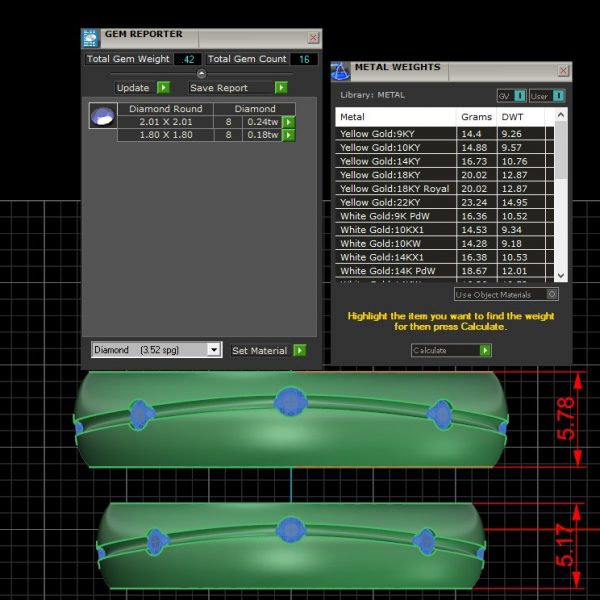The image size is (600, 600).
Task: Click the Gem Reporter panel icon
Action: pyautogui.click(x=91, y=38)
